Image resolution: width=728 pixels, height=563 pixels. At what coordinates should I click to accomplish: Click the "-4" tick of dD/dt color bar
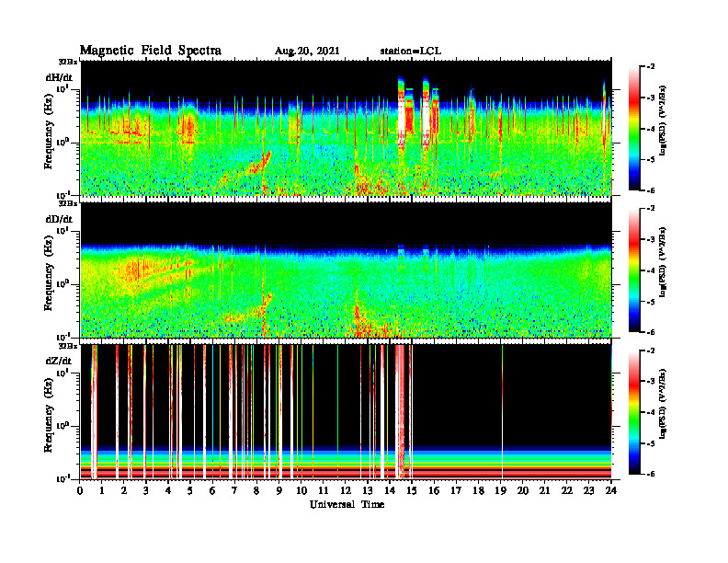point(651,270)
